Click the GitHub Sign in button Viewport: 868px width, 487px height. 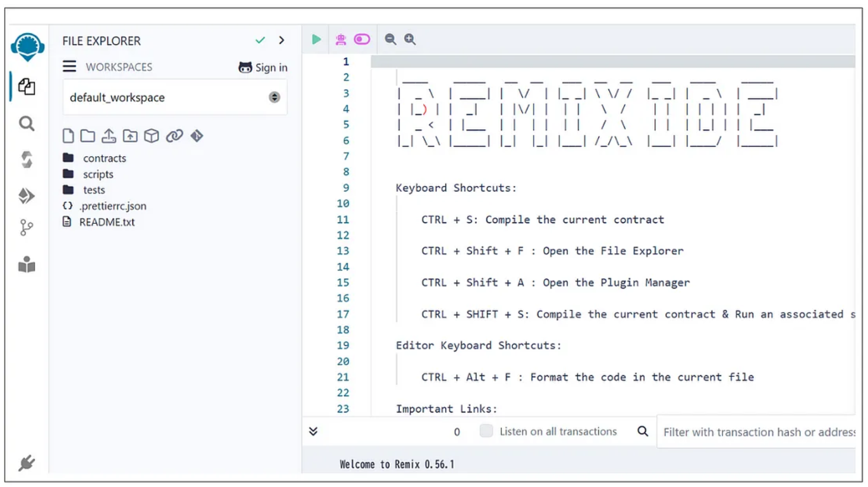tap(263, 68)
